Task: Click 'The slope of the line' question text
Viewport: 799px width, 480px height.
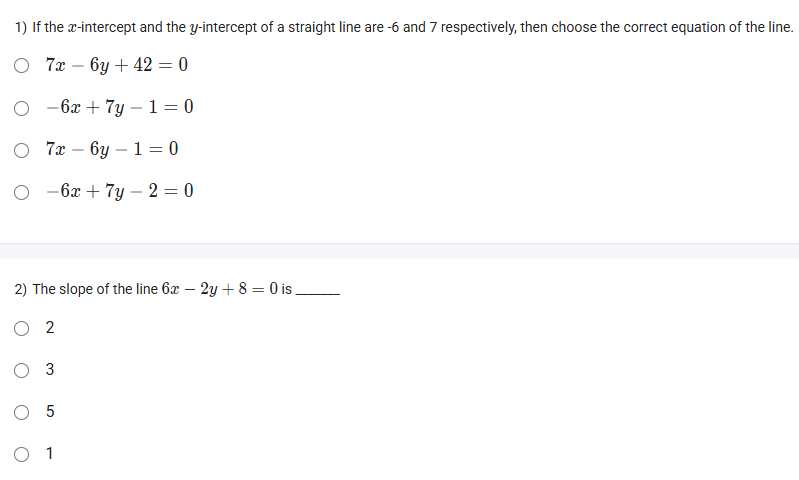Action: 95,289
